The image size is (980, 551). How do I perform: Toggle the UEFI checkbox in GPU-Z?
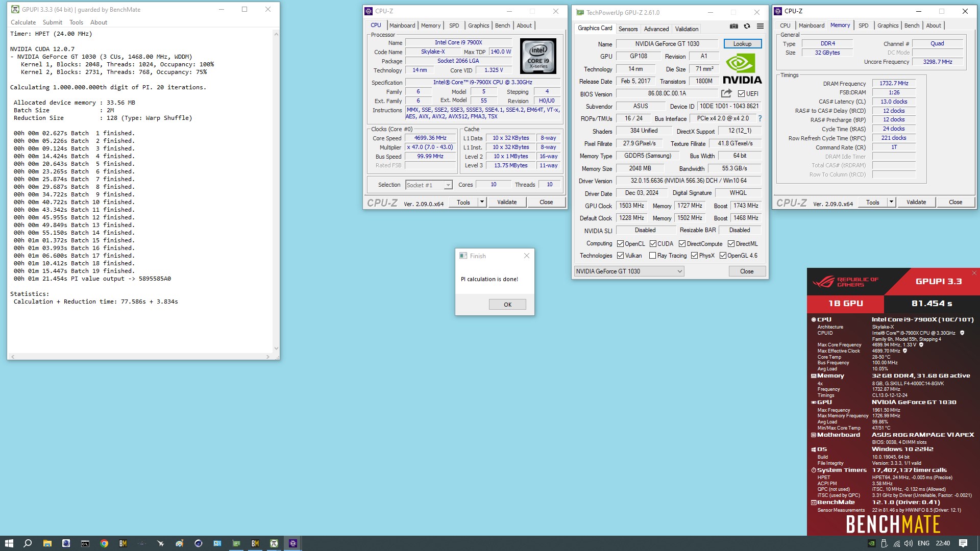pos(741,94)
